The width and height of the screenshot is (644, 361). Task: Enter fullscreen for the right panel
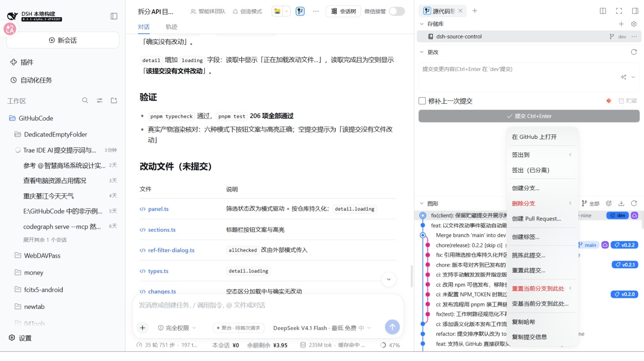tap(619, 11)
